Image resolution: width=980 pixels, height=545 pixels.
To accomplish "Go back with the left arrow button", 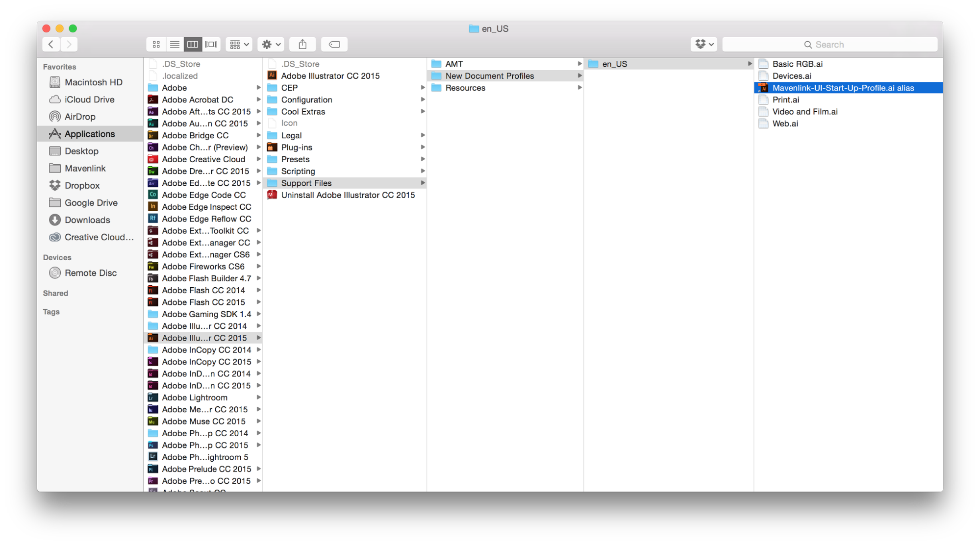I will click(x=51, y=45).
